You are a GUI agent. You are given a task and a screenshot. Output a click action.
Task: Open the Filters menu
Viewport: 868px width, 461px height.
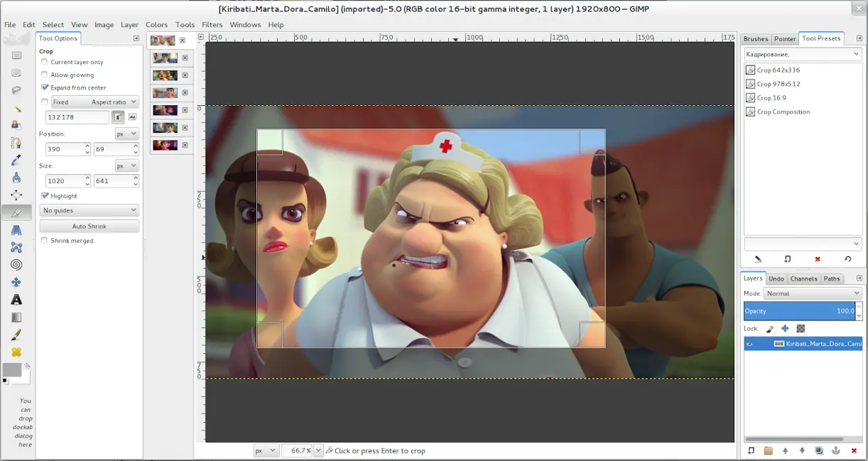pyautogui.click(x=212, y=24)
